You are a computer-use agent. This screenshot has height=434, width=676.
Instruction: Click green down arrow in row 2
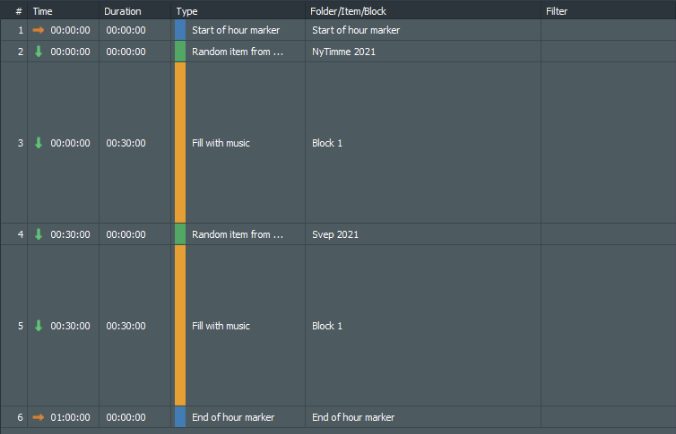39,51
